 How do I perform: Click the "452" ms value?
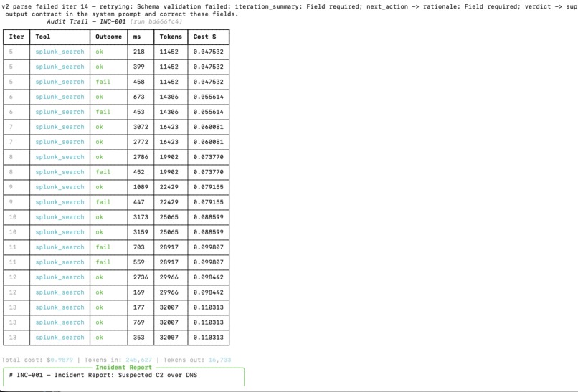point(138,172)
